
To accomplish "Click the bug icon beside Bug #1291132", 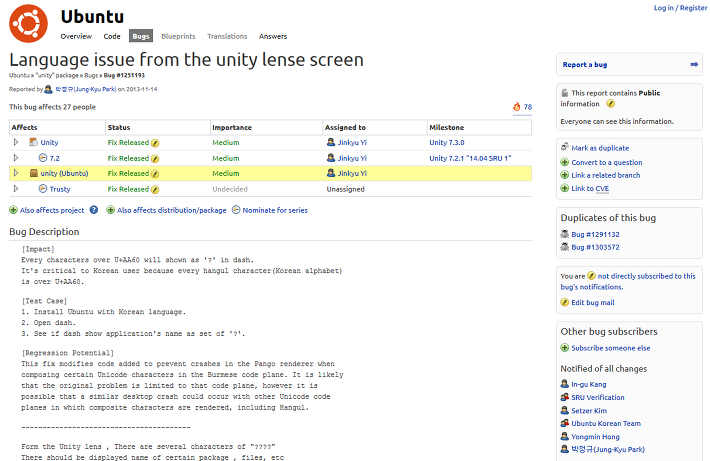I will pyautogui.click(x=565, y=234).
